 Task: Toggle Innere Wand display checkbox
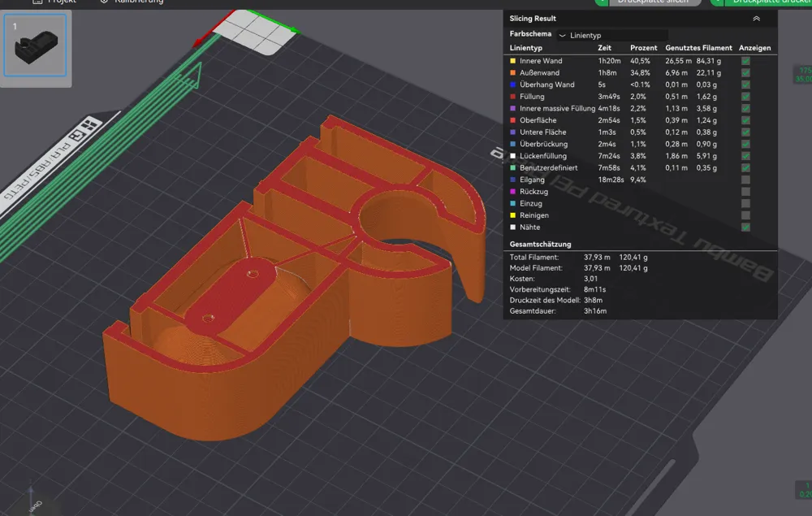(745, 61)
